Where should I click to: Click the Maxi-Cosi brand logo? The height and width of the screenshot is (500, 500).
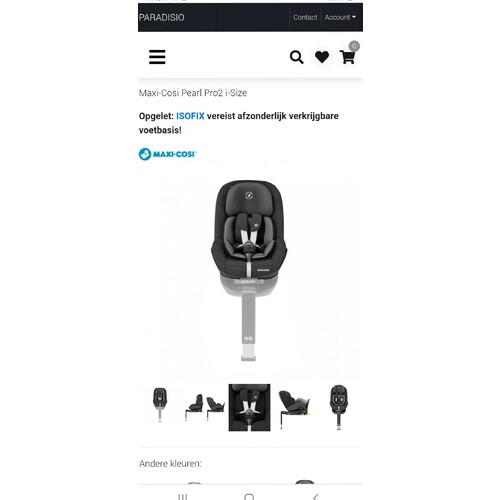coord(167,154)
